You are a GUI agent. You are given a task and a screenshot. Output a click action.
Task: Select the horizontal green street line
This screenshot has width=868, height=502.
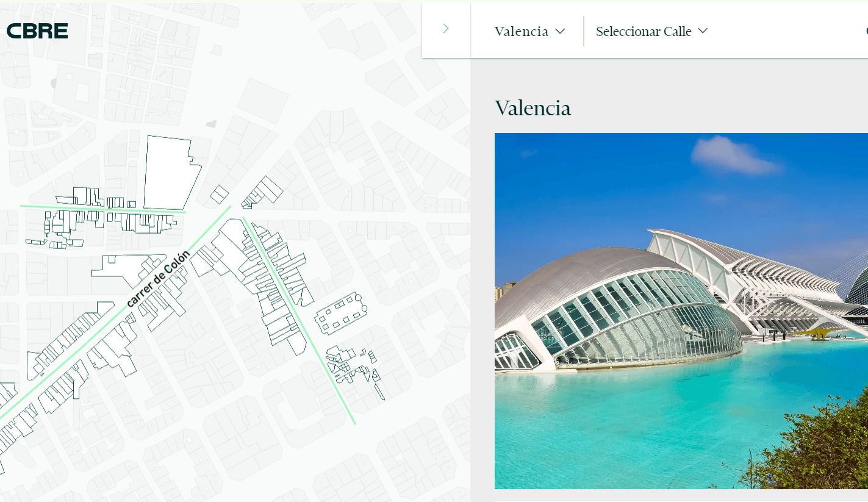[103, 209]
